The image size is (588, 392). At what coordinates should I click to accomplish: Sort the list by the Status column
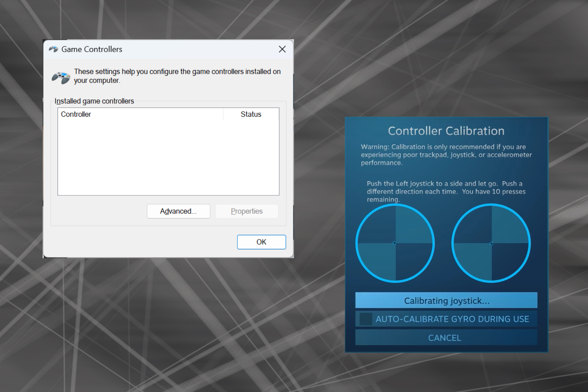click(x=251, y=114)
